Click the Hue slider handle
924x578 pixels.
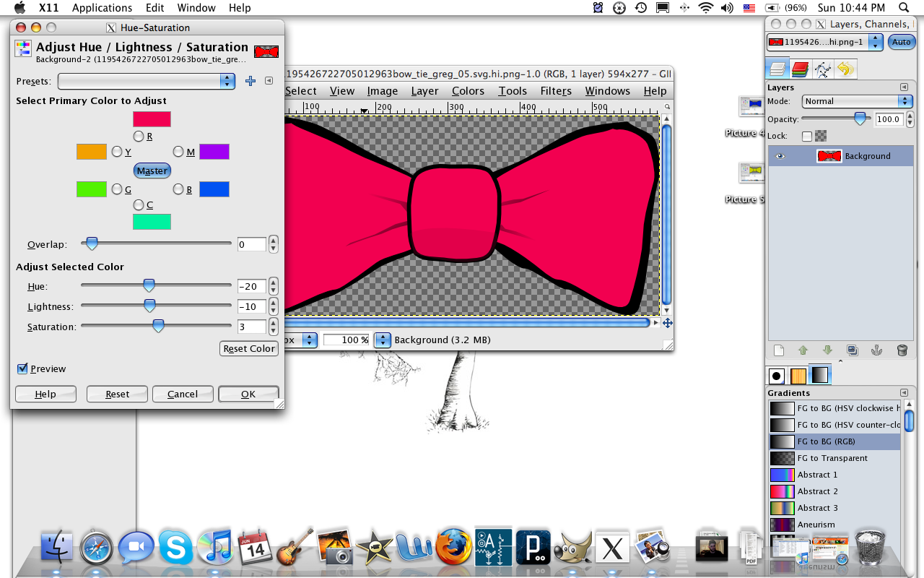click(149, 285)
